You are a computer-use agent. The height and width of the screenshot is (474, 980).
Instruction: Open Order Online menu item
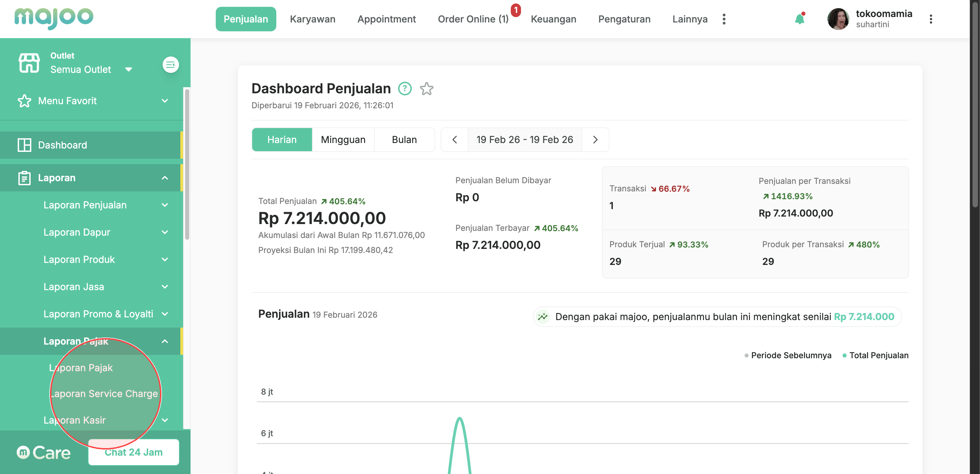pos(473,19)
